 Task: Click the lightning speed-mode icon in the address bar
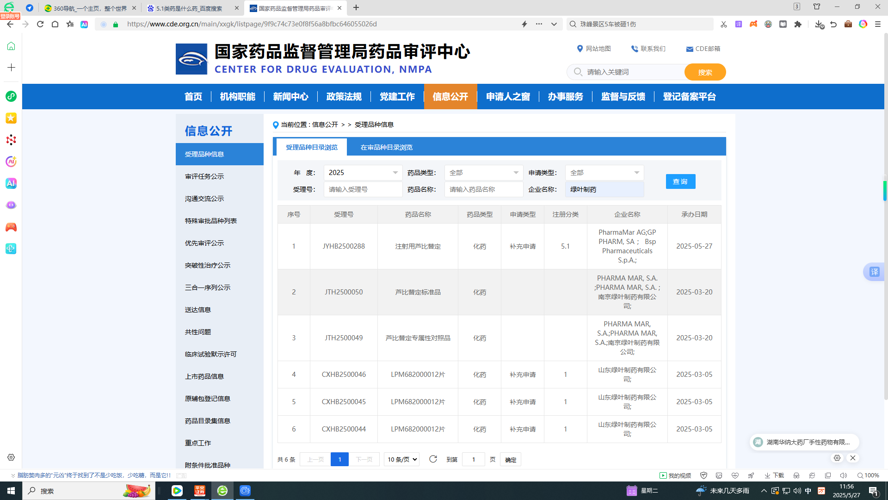pyautogui.click(x=524, y=24)
